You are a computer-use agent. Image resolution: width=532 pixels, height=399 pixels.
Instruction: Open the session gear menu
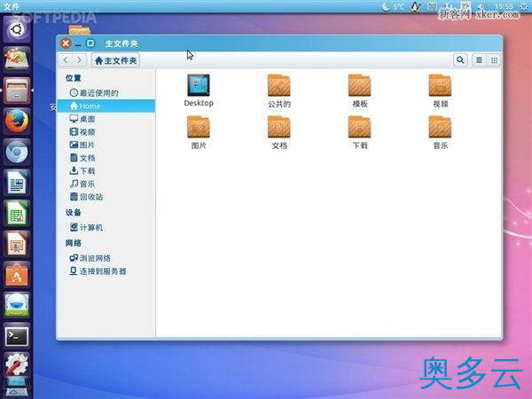tap(525, 6)
